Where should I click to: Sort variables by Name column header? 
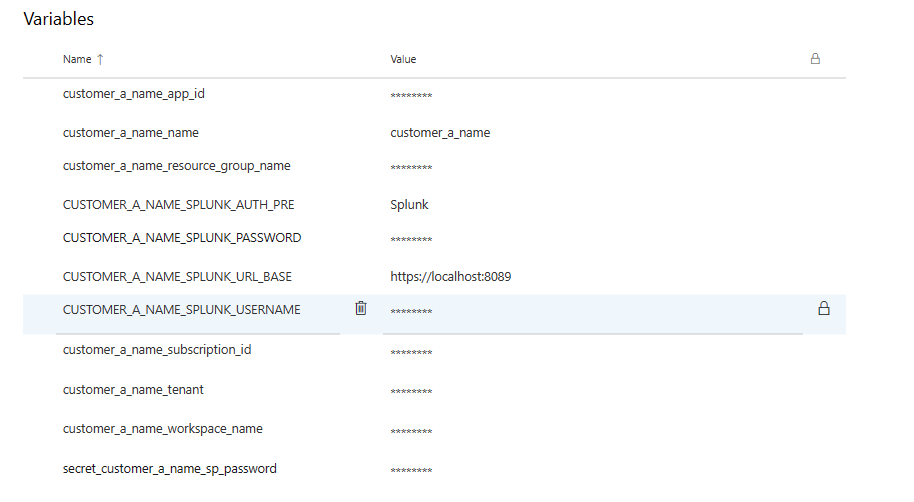tap(77, 59)
